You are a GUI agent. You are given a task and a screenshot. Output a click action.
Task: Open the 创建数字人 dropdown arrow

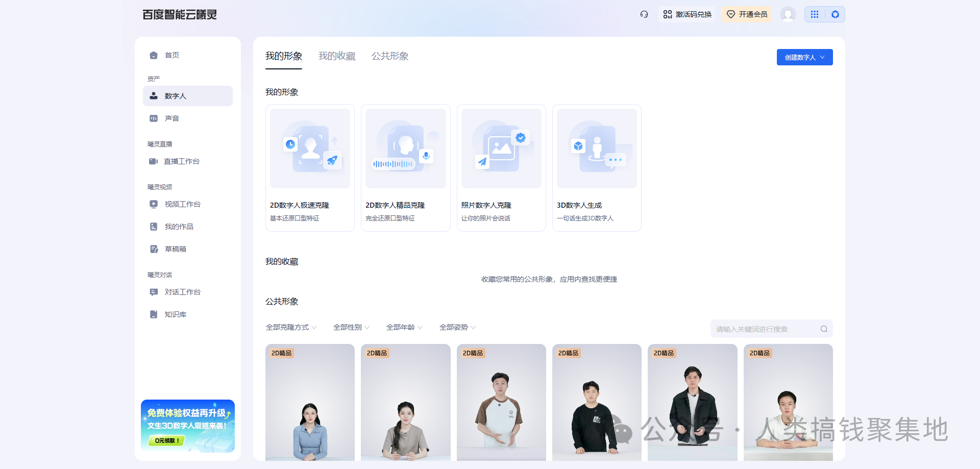tap(822, 57)
